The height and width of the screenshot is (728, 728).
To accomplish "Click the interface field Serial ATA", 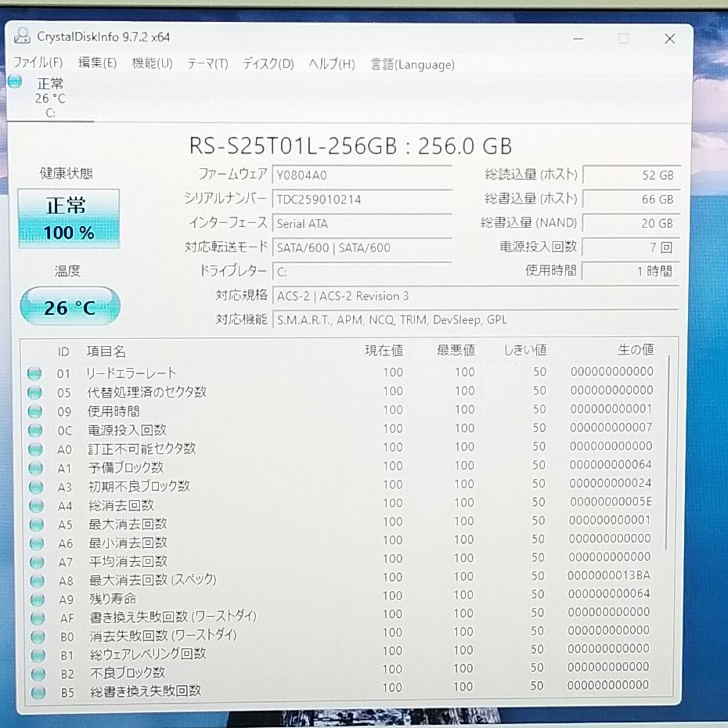I will point(362,224).
